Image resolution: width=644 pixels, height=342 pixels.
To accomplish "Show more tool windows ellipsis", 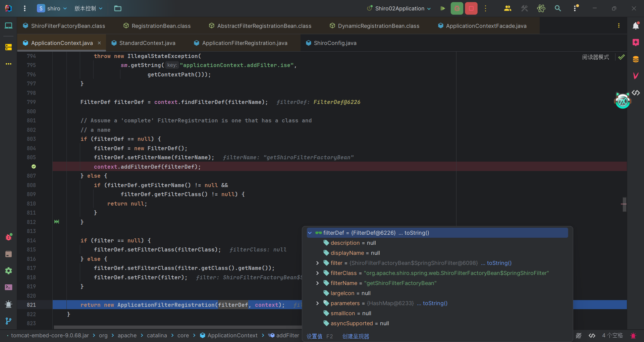I will (9, 64).
